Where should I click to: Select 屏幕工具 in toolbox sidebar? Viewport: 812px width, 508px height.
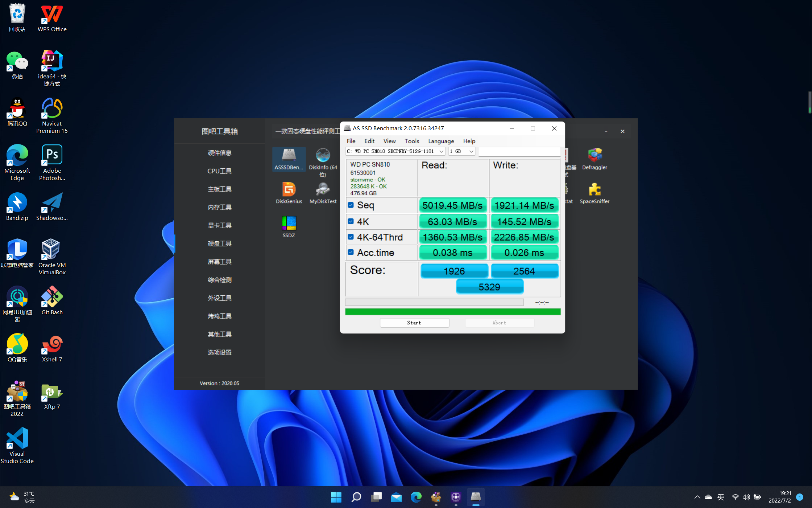(x=219, y=262)
